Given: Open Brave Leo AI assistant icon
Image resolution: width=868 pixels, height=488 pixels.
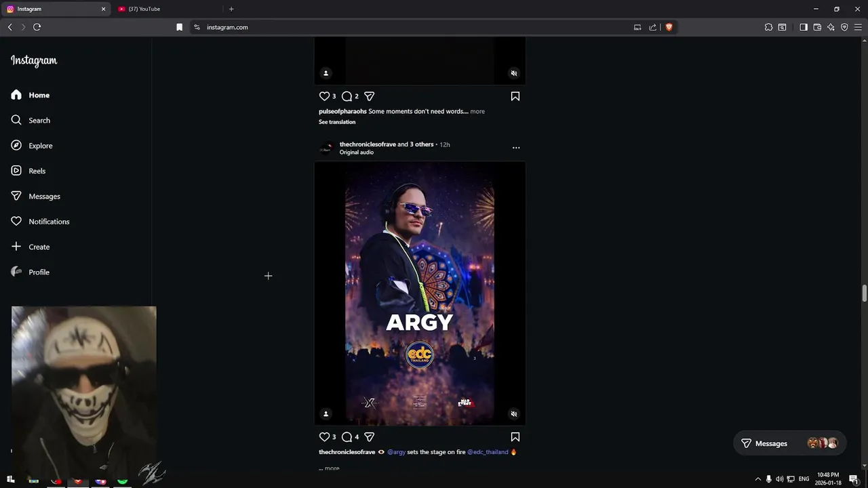Looking at the screenshot, I should (x=831, y=27).
